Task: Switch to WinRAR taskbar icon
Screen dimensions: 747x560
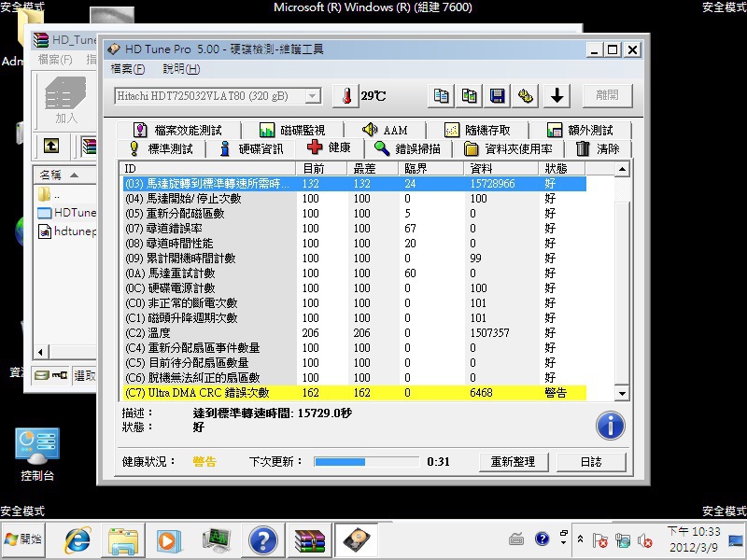Action: 310,540
